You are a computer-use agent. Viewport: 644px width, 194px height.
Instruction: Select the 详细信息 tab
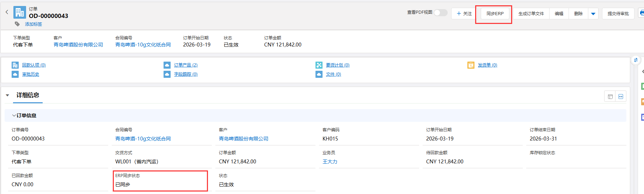(28, 95)
